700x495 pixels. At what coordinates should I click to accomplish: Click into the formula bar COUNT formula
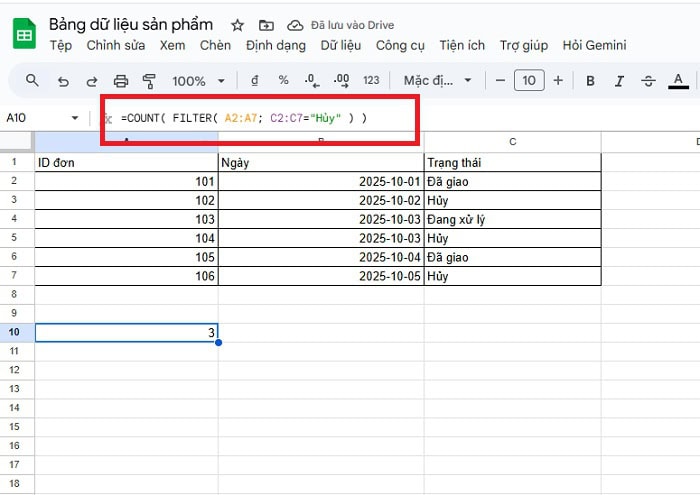point(244,118)
